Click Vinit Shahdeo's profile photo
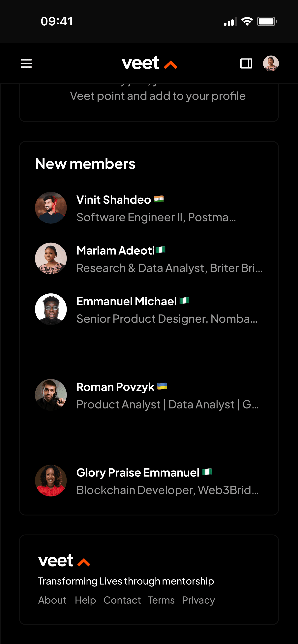The image size is (298, 644). point(51,208)
